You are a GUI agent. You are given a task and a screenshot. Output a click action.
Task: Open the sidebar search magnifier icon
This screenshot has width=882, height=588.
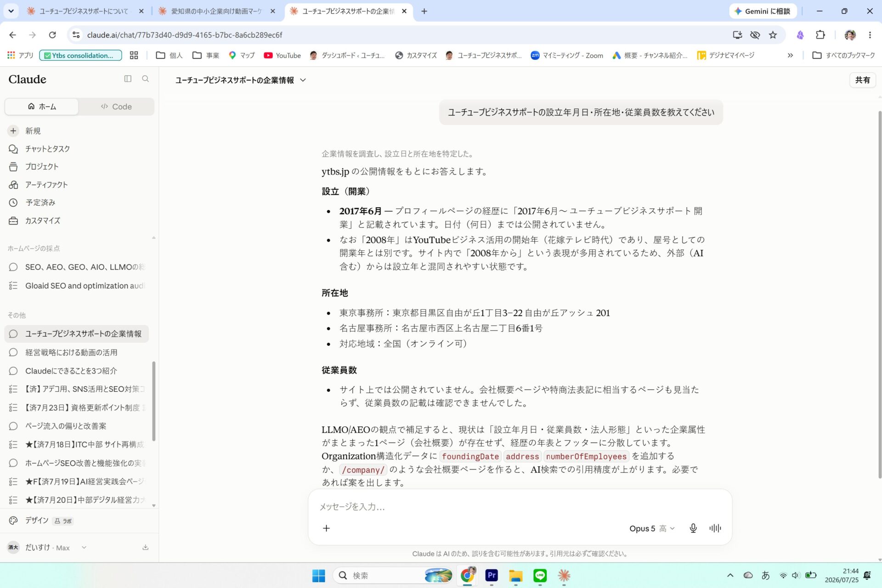(145, 79)
